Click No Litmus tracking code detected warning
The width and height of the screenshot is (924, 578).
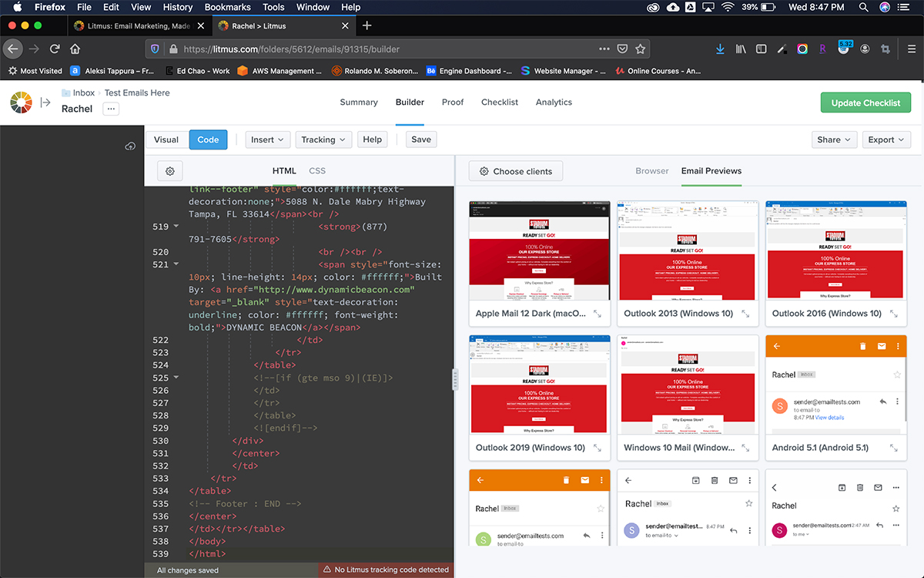pos(386,570)
